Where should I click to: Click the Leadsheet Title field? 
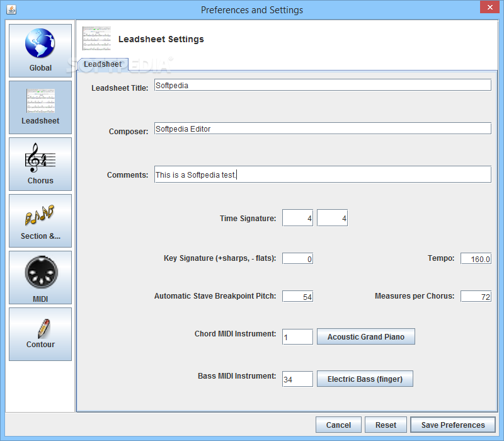pos(323,85)
